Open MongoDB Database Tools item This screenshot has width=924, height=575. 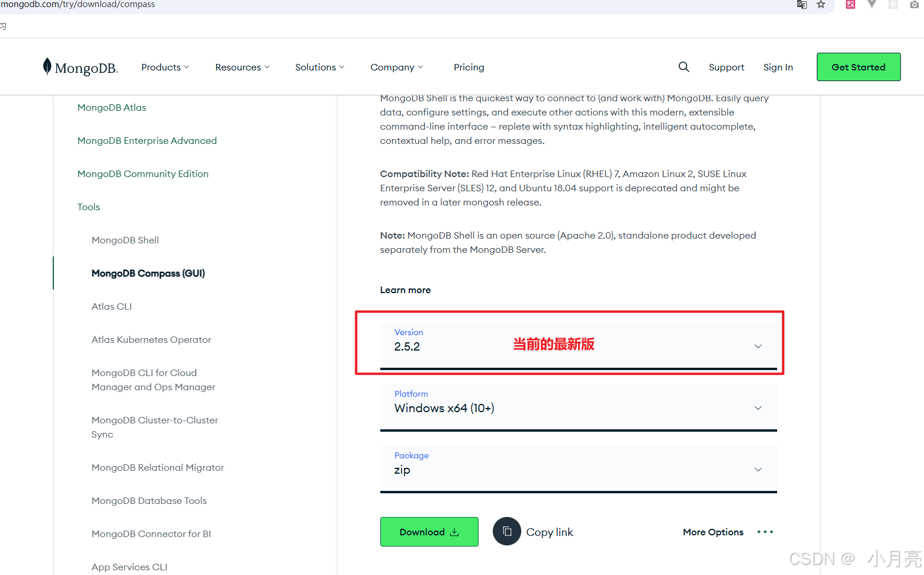coord(149,500)
